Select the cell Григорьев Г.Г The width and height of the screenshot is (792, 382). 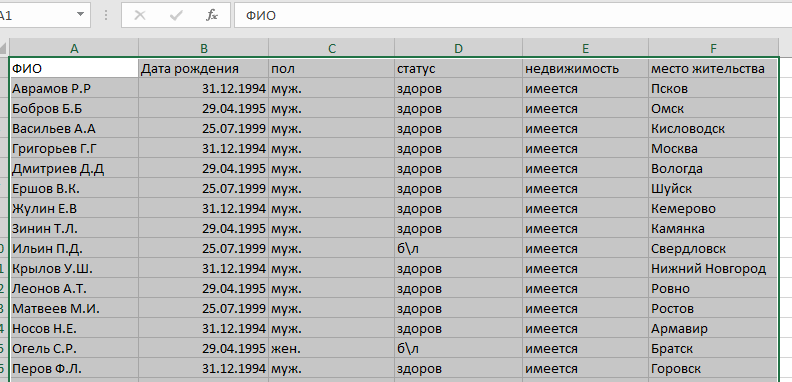pos(74,149)
